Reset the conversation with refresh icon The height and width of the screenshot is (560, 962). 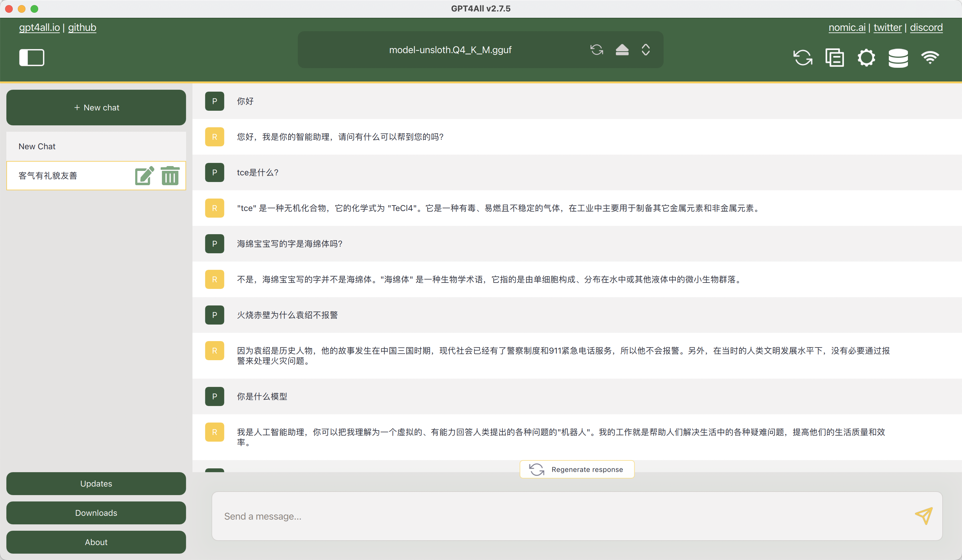(x=803, y=58)
